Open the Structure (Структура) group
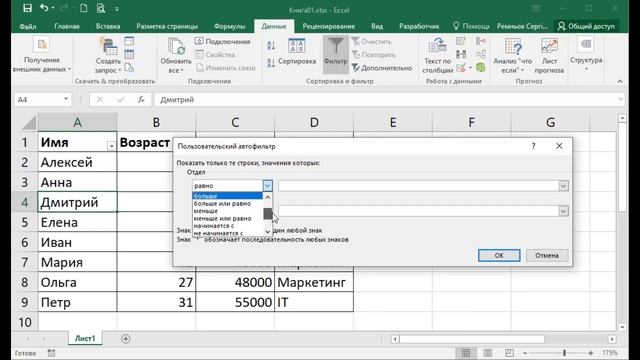This screenshot has height=360, width=640. click(586, 54)
